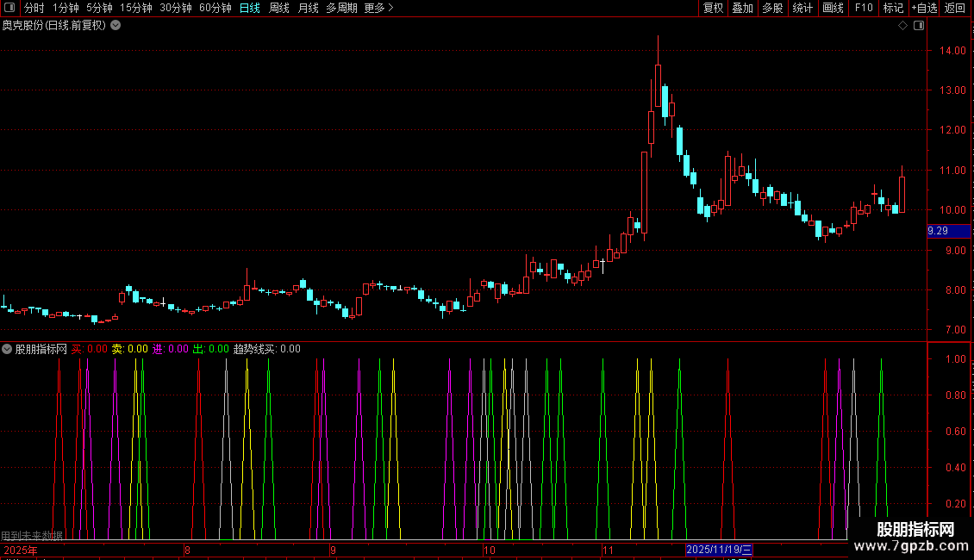Click the 叠加 overlay button
Viewport: 974px width, 560px height.
pos(742,8)
